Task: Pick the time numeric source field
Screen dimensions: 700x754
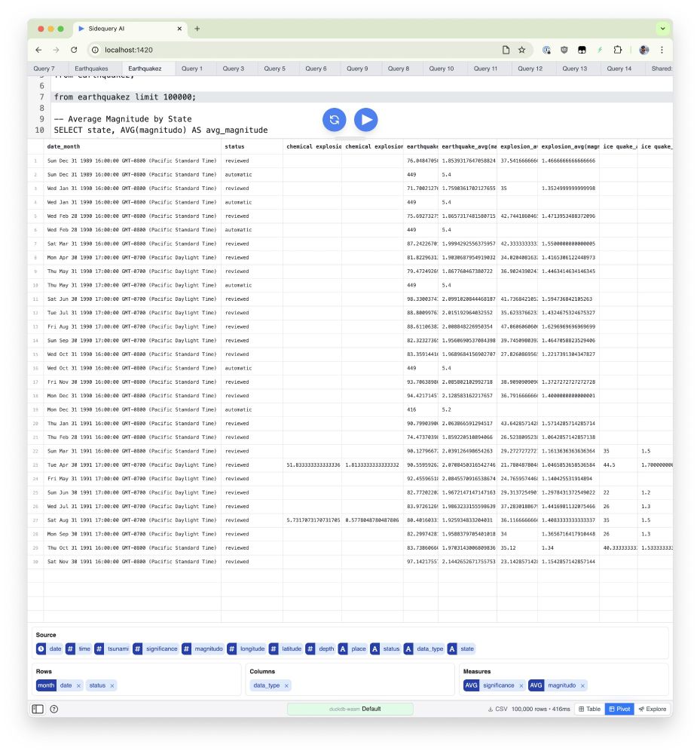Action: click(79, 648)
